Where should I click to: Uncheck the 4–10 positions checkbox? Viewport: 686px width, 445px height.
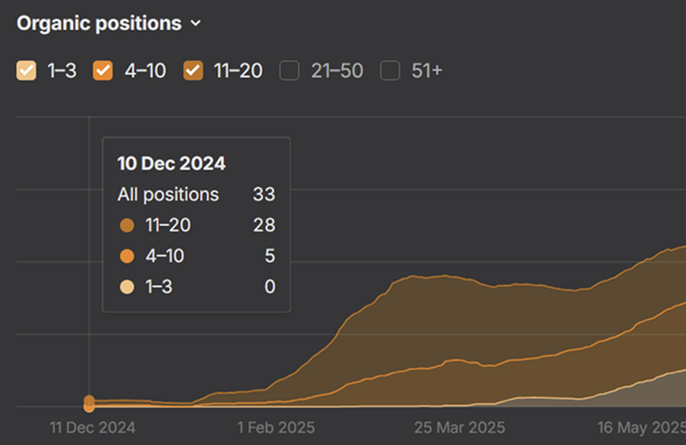click(103, 70)
